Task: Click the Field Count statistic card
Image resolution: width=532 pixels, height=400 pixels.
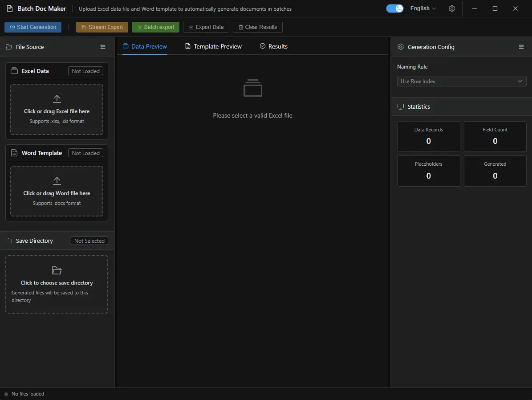Action: (x=495, y=136)
